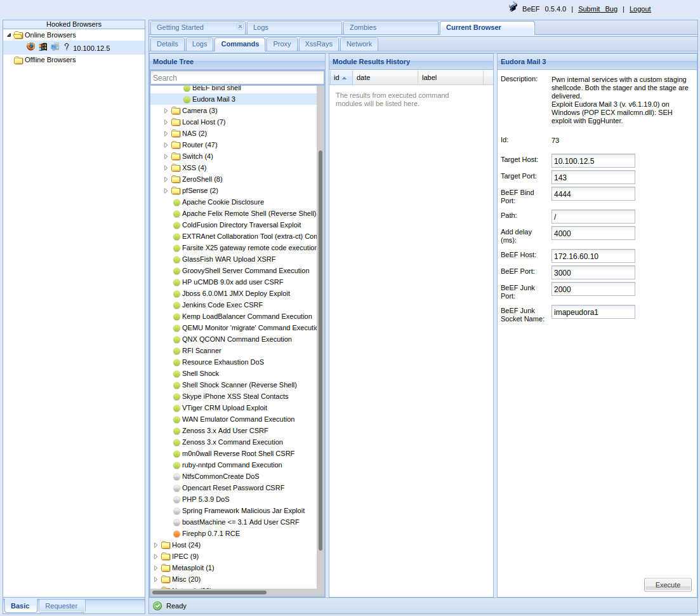Expand the XSS (4) folder
The width and height of the screenshot is (700, 616).
click(x=166, y=168)
